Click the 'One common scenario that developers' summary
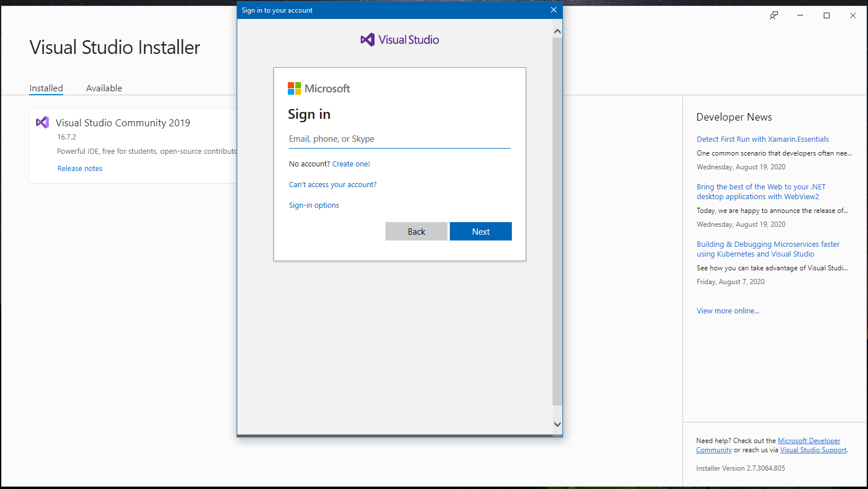Image resolution: width=868 pixels, height=489 pixels. click(774, 153)
